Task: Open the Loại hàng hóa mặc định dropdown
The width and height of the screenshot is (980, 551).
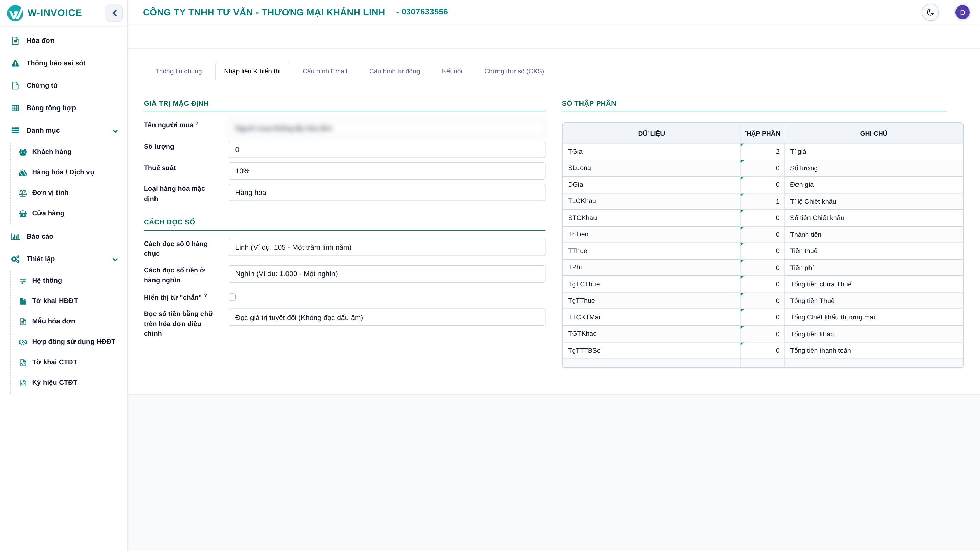Action: [387, 193]
